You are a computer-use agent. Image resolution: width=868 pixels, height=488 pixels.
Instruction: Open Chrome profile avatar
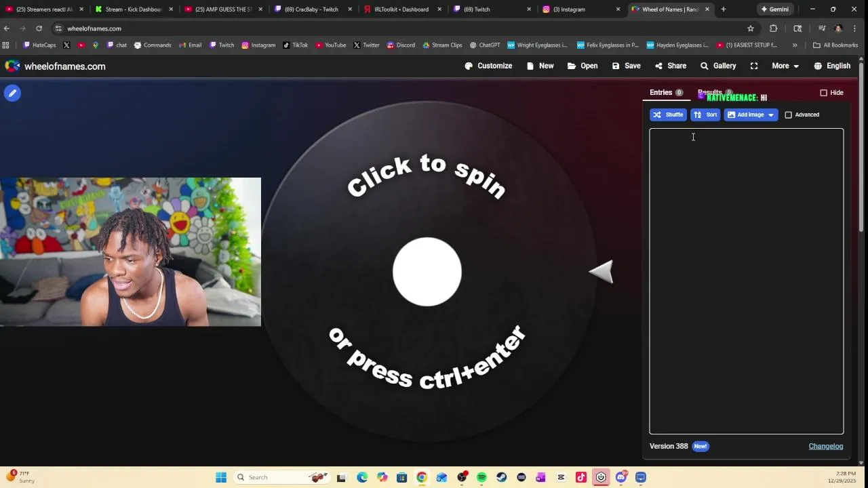839,28
